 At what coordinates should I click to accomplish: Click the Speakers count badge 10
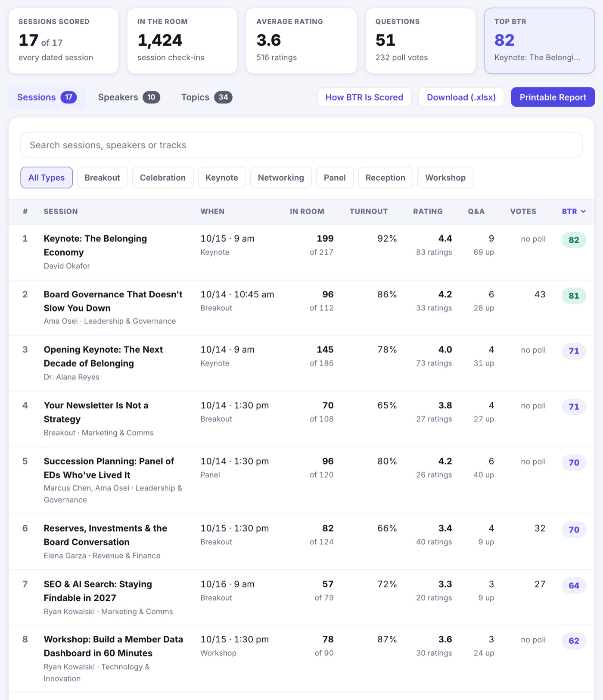(x=151, y=97)
